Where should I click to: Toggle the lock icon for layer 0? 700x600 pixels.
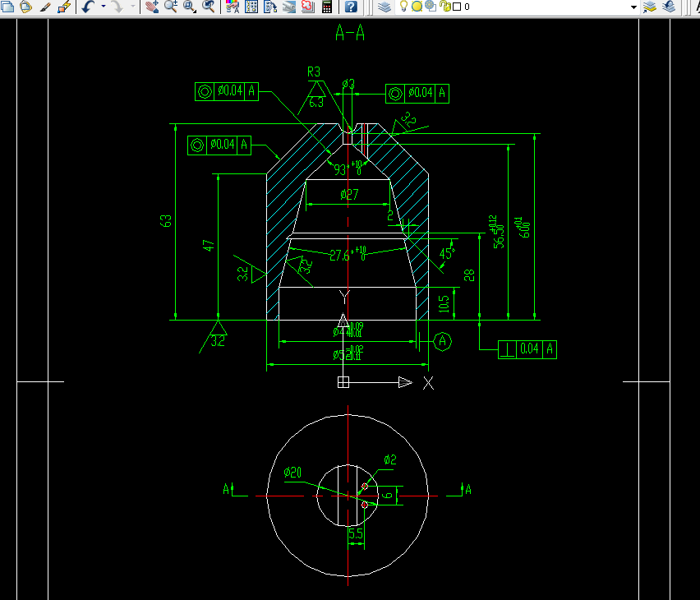[444, 7]
